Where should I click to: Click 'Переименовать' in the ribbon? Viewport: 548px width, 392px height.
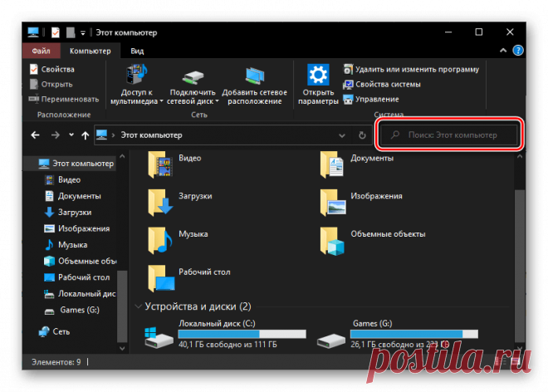tap(64, 100)
